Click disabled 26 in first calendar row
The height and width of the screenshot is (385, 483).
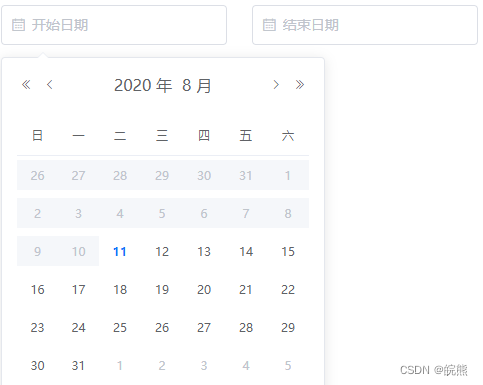[x=37, y=175]
